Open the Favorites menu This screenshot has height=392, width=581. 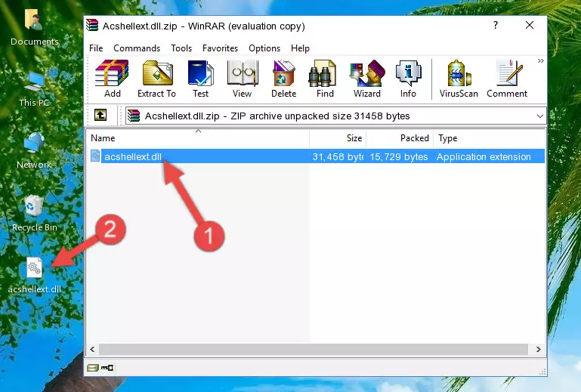click(x=220, y=48)
